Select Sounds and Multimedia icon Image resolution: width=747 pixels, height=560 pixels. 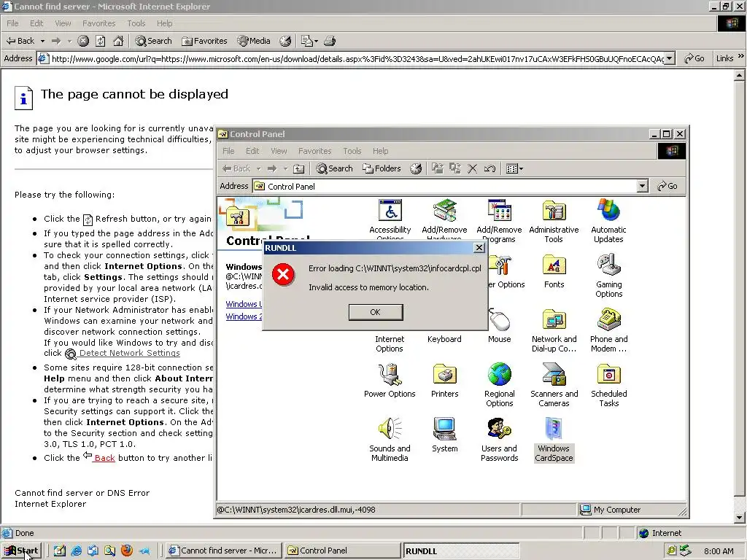point(390,440)
